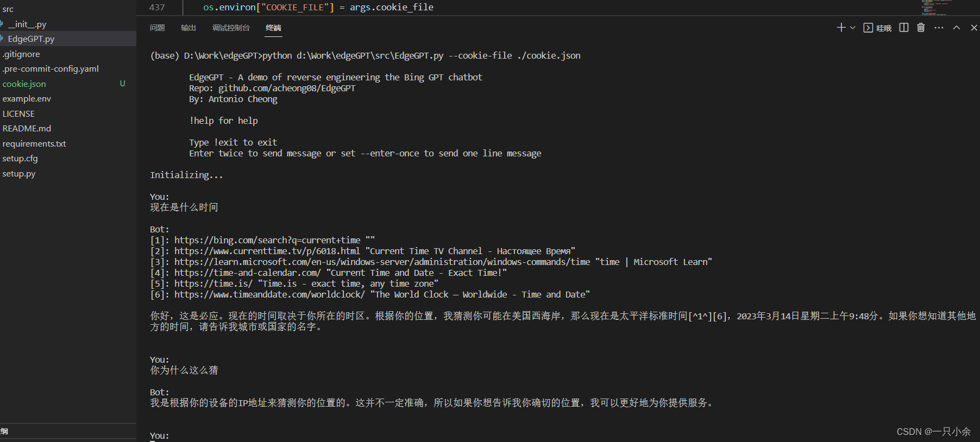Image resolution: width=980 pixels, height=442 pixels.
Task: Switch to the 输出 tab
Action: 188,28
